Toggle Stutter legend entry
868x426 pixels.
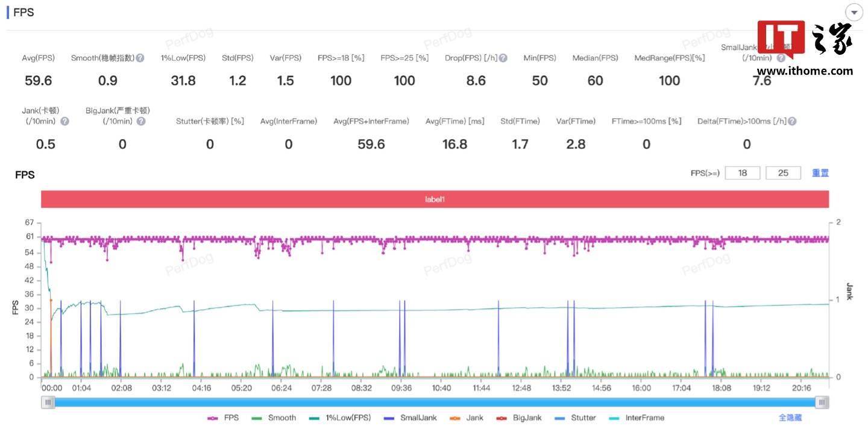pos(575,418)
